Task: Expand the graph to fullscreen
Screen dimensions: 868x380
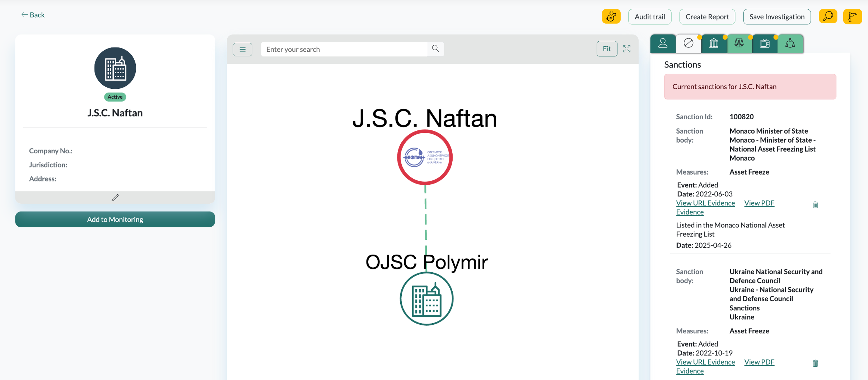Action: coord(627,49)
